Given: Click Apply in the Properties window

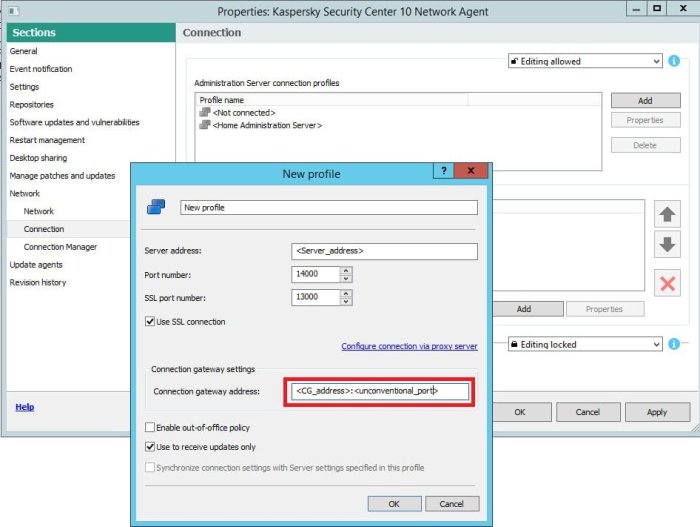Looking at the screenshot, I should click(x=657, y=412).
